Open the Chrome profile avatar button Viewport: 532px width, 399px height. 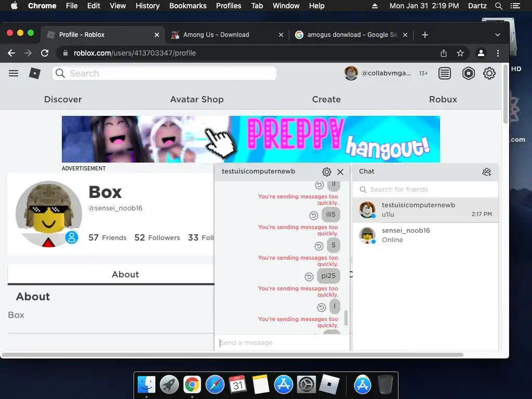pyautogui.click(x=481, y=53)
